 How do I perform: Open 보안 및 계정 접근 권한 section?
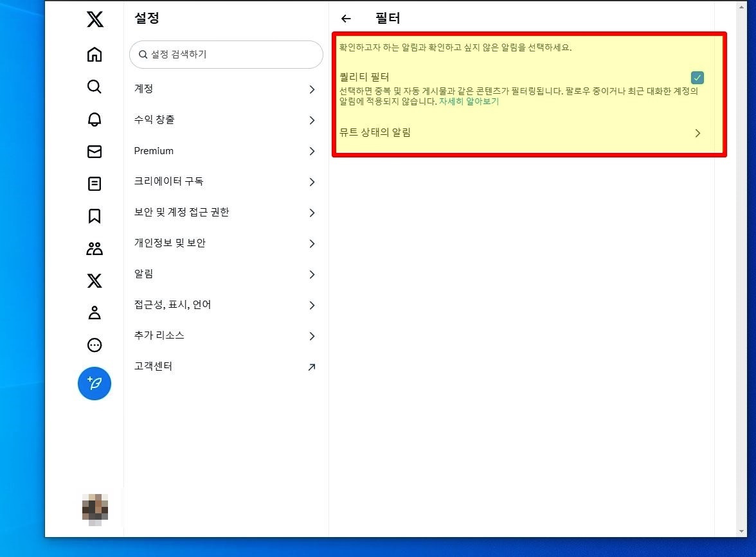point(226,213)
